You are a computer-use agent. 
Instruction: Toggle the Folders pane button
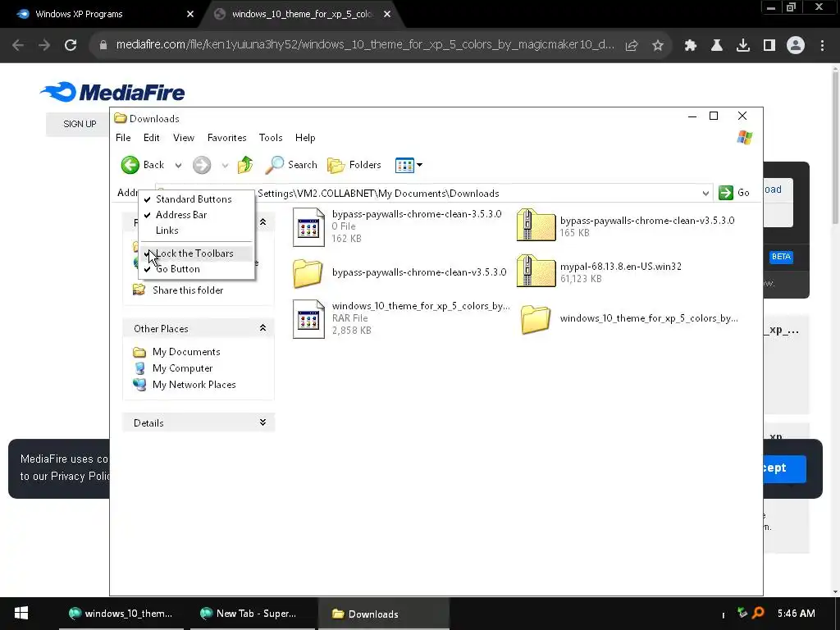click(354, 165)
